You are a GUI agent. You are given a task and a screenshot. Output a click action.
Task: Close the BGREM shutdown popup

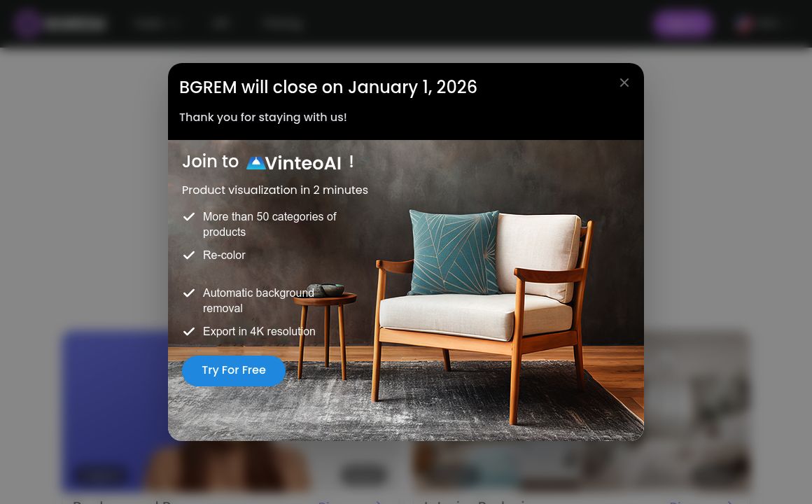click(x=624, y=83)
